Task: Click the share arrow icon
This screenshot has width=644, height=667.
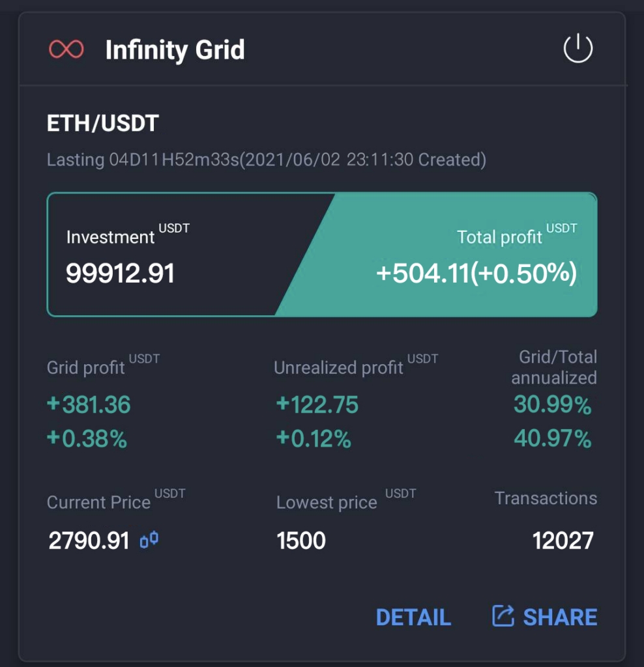Action: tap(503, 616)
